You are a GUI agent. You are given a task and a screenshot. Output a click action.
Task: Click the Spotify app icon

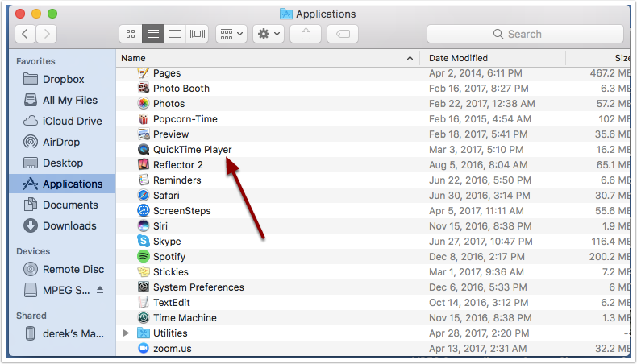[144, 256]
